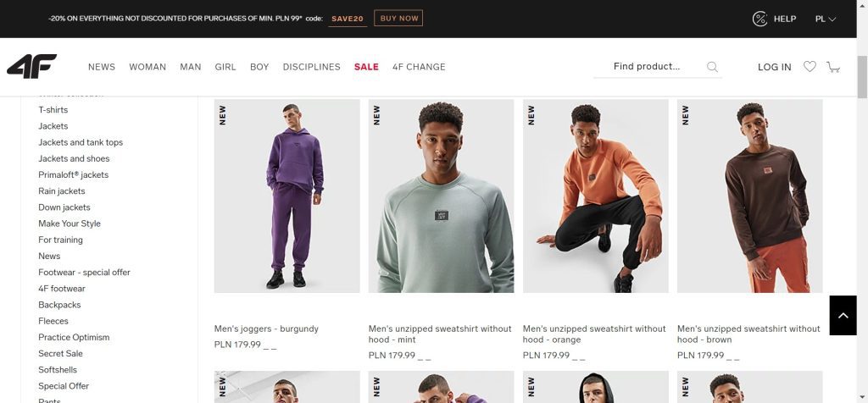Click the SAVE20 promo code
The width and height of the screenshot is (868, 403).
[348, 18]
